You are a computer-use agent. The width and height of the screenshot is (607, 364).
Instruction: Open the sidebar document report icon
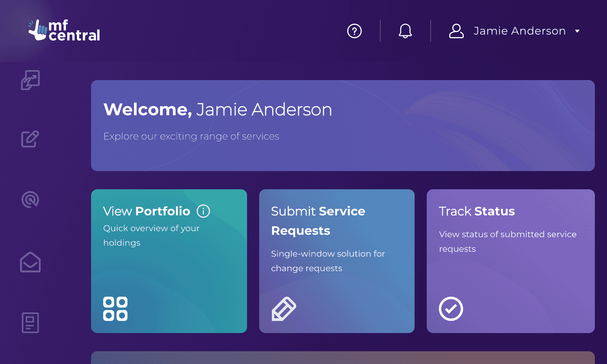point(30,322)
